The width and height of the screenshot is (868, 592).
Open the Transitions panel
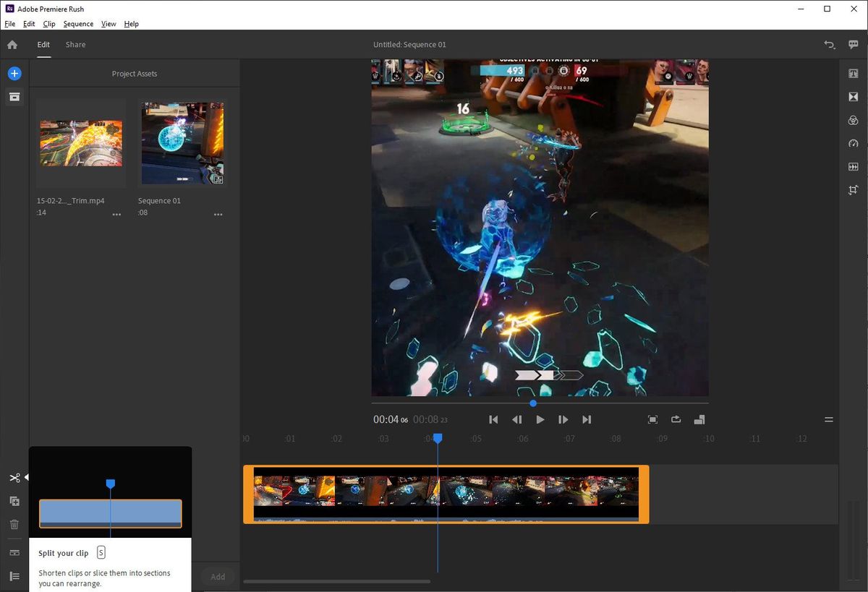point(853,96)
